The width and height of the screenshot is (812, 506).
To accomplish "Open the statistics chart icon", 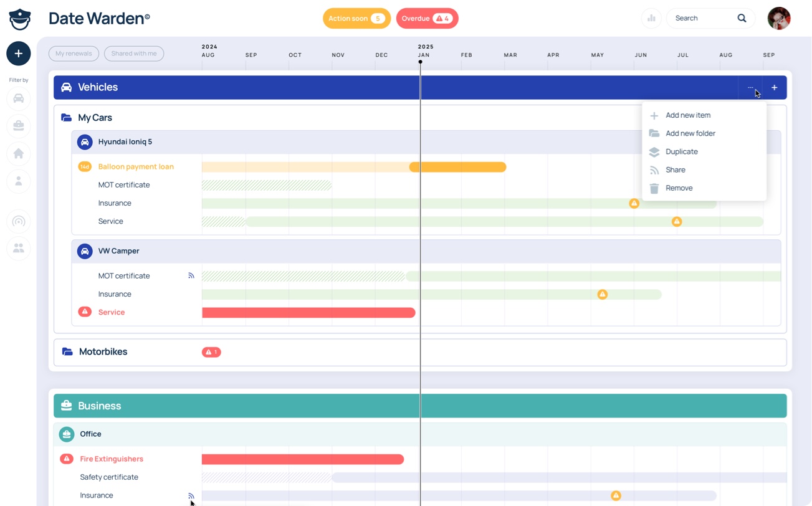I will pyautogui.click(x=651, y=19).
